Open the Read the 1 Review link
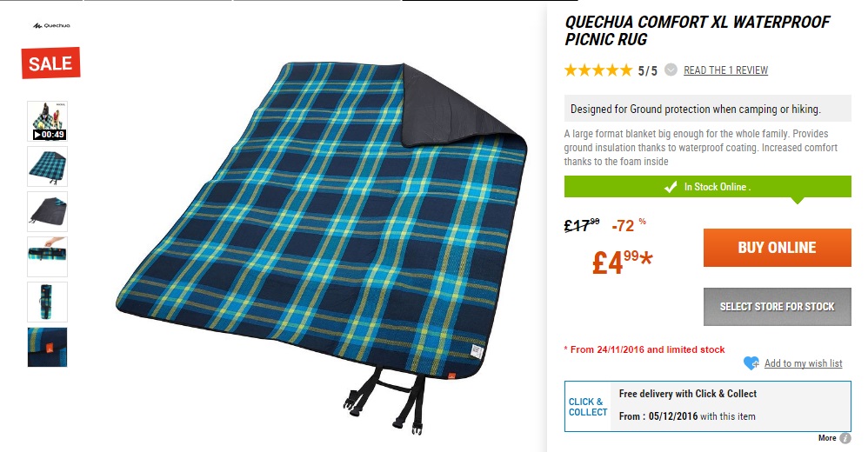This screenshot has height=452, width=868. click(725, 70)
